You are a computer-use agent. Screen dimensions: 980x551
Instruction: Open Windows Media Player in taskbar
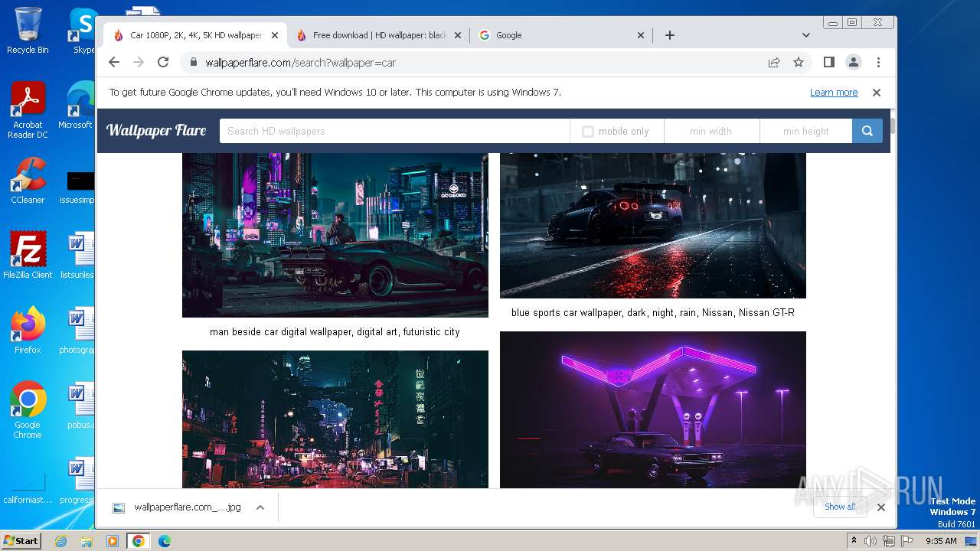[x=113, y=541]
